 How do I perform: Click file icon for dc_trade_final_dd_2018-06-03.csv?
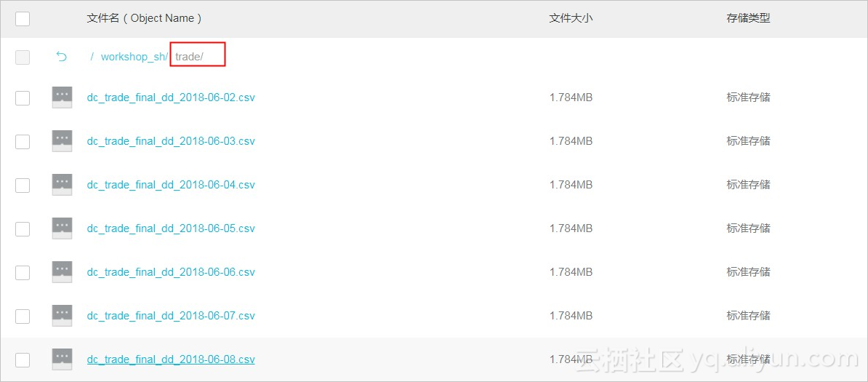(x=62, y=141)
